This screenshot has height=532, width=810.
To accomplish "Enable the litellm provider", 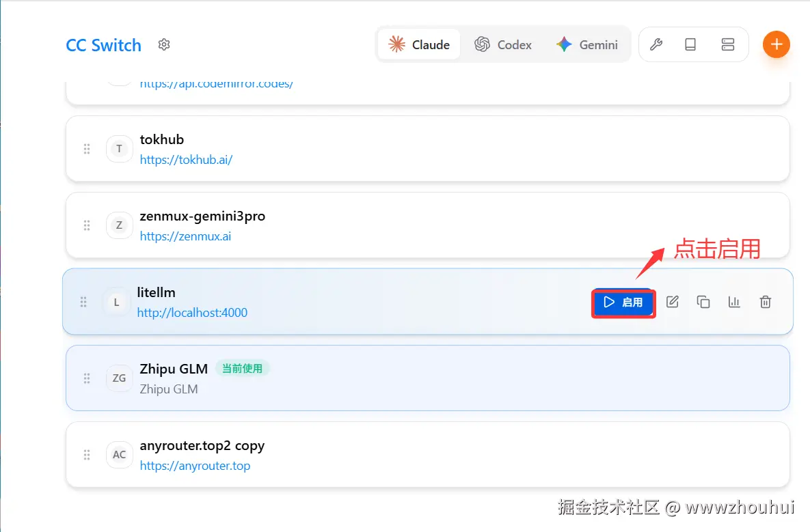I will pyautogui.click(x=623, y=303).
